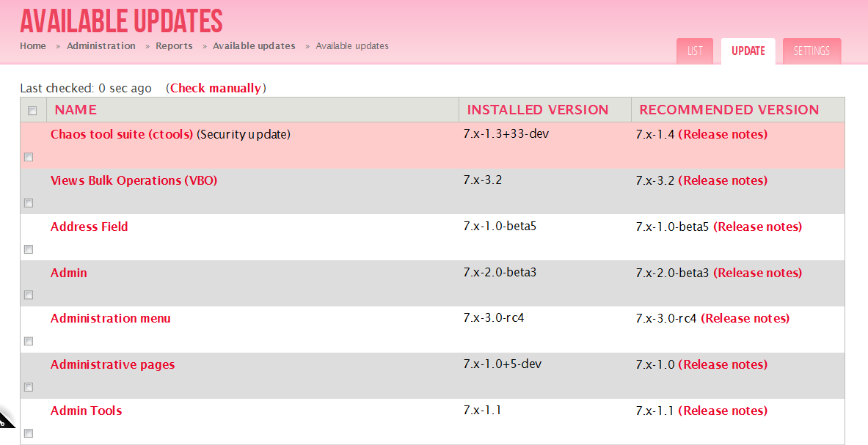
Task: Open Release notes for Address Field 7.x-1.0-beta5
Action: (x=758, y=227)
